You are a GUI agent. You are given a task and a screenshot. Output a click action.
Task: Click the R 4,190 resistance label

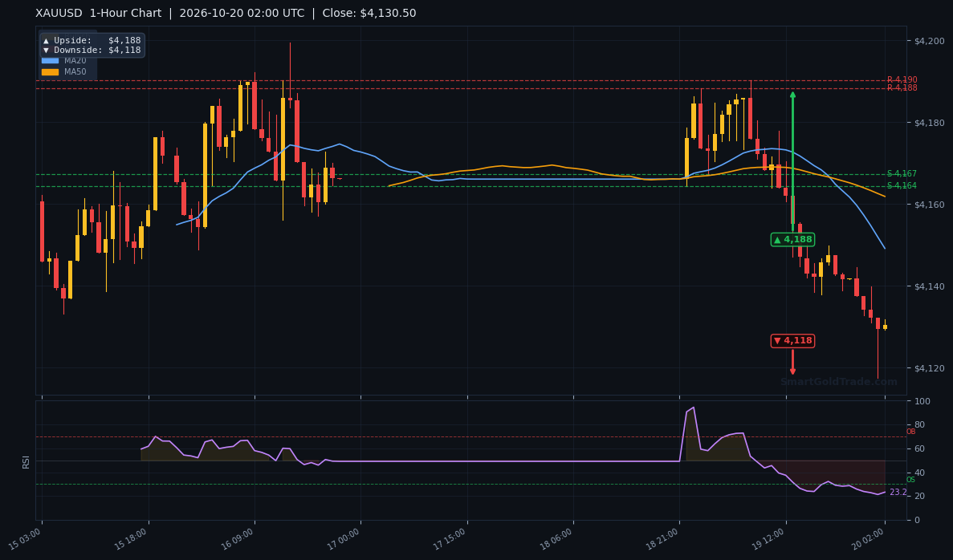pyautogui.click(x=902, y=79)
